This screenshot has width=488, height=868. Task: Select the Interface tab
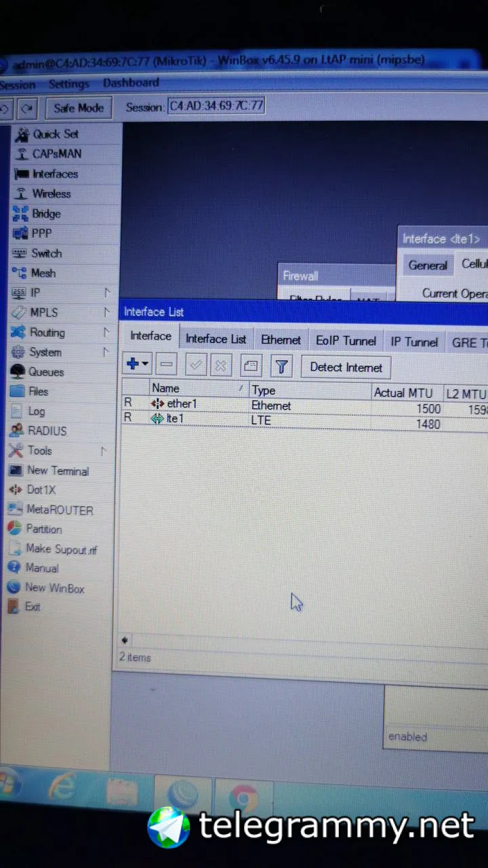(150, 336)
